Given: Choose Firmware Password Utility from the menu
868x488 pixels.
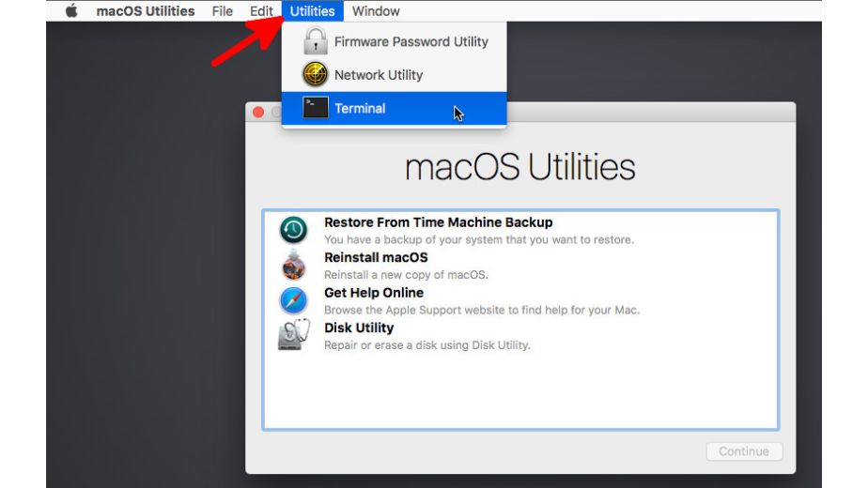Looking at the screenshot, I should (x=395, y=41).
